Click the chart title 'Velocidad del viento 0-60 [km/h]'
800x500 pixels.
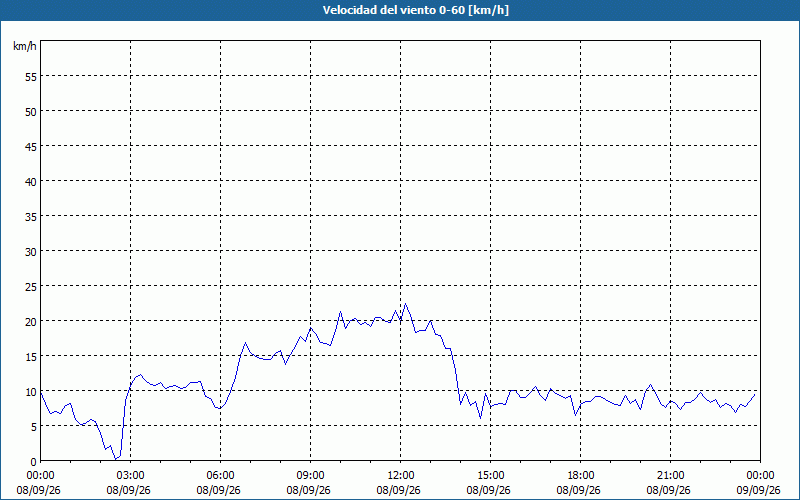tap(415, 10)
